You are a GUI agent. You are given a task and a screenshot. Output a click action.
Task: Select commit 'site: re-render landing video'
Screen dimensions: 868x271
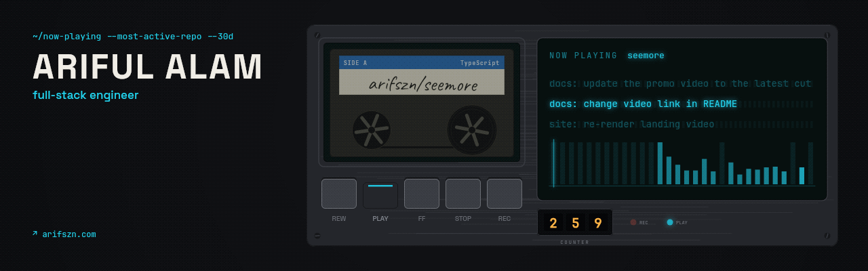[631, 125]
